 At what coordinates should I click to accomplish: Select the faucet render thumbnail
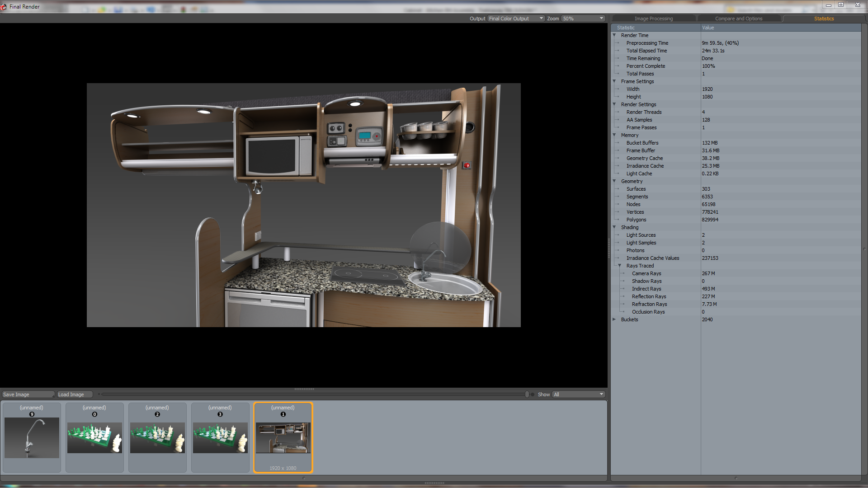(32, 437)
